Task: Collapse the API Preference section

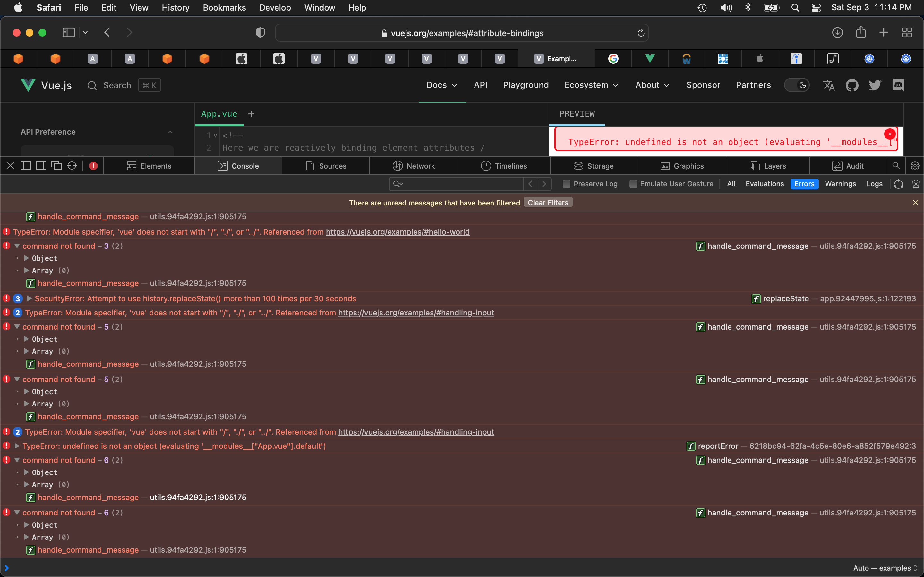Action: 170,132
